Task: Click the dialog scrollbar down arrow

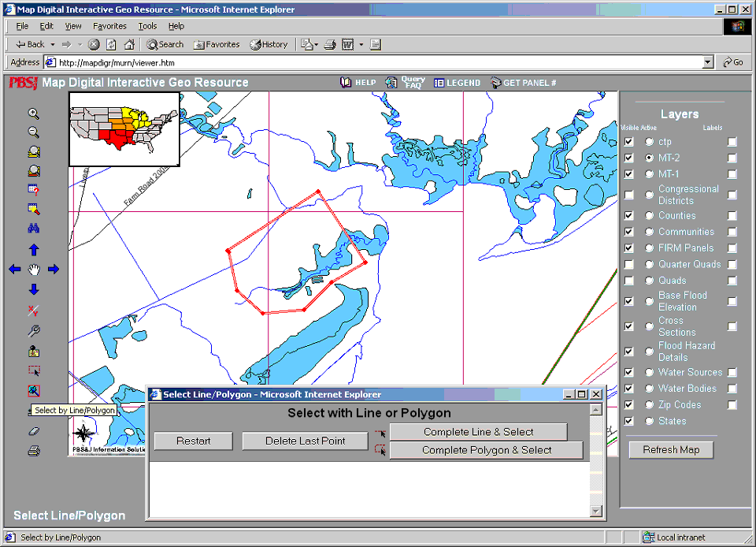Action: tap(596, 511)
